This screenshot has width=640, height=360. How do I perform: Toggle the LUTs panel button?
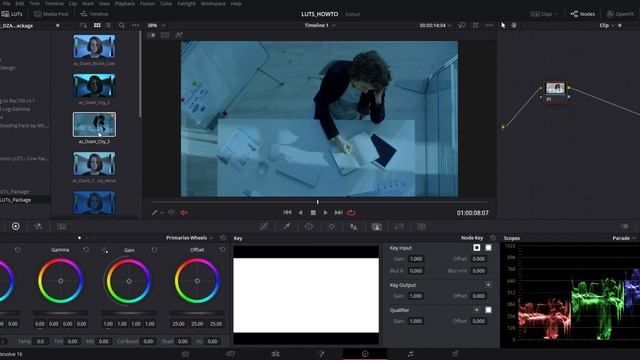(x=12, y=14)
